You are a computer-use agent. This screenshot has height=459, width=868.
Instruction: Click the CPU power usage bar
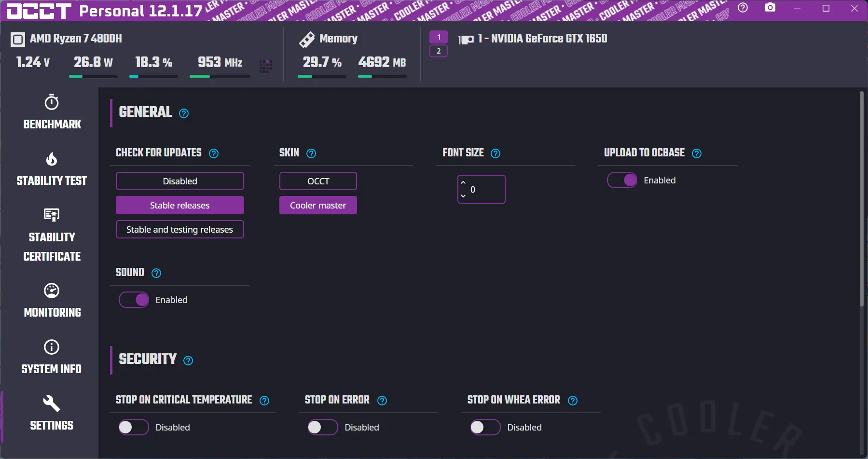tap(93, 76)
